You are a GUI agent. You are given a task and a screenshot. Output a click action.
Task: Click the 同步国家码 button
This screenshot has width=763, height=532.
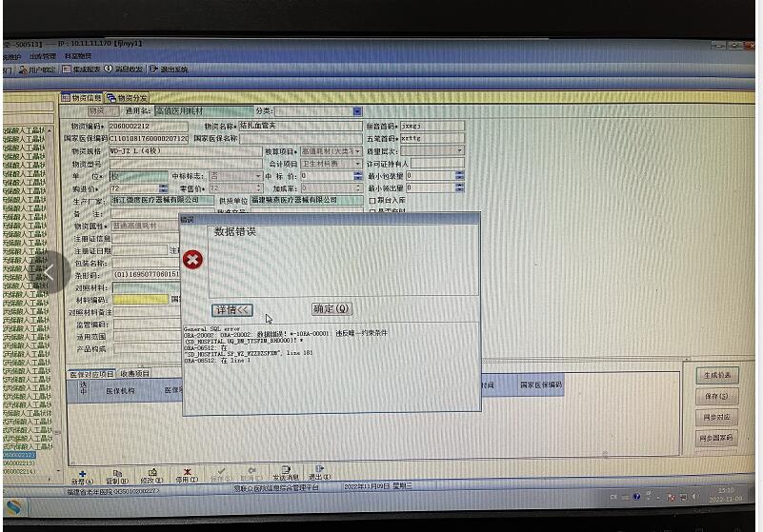pyautogui.click(x=716, y=438)
